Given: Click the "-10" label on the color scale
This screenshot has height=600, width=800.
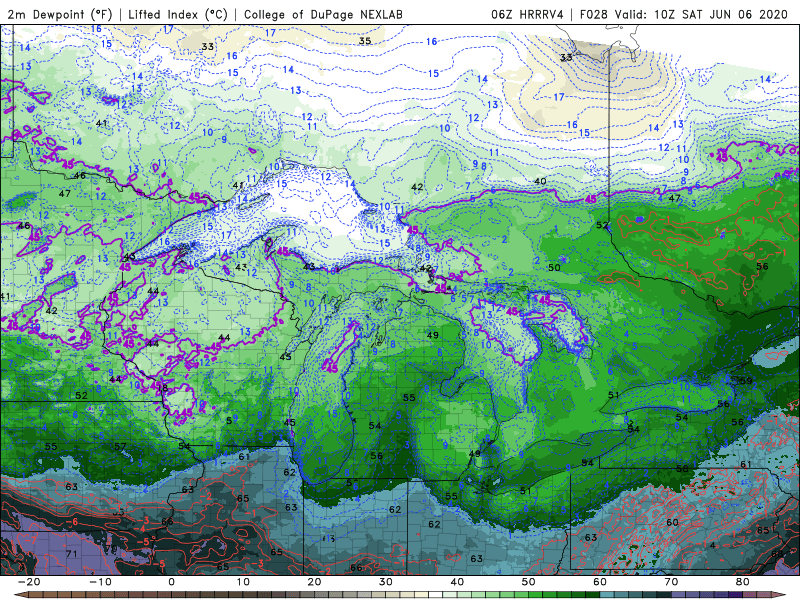Looking at the screenshot, I should (x=101, y=582).
